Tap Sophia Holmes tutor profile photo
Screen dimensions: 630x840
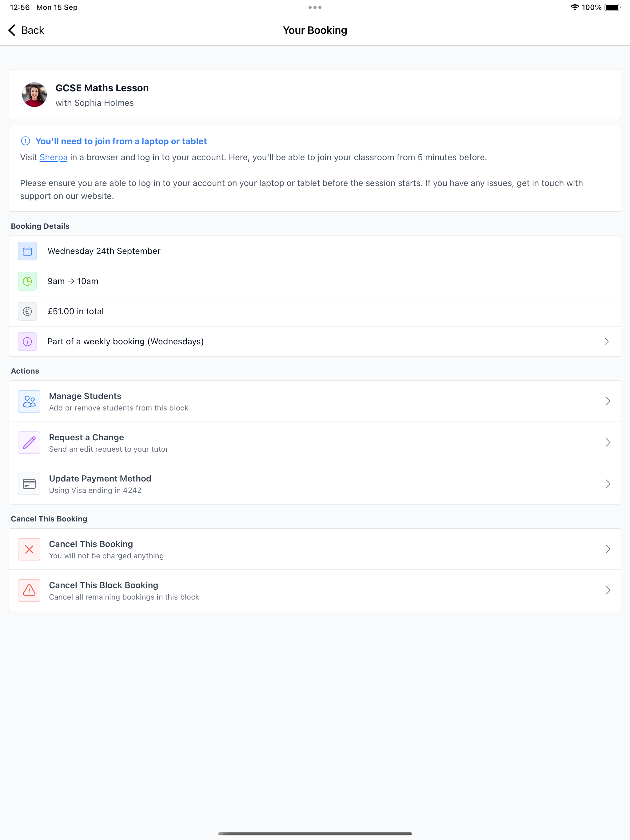point(34,95)
